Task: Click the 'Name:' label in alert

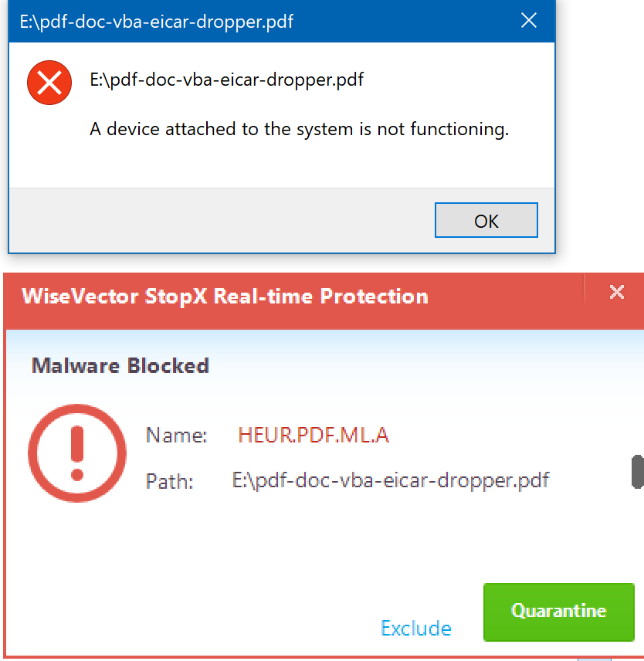Action: (x=177, y=436)
